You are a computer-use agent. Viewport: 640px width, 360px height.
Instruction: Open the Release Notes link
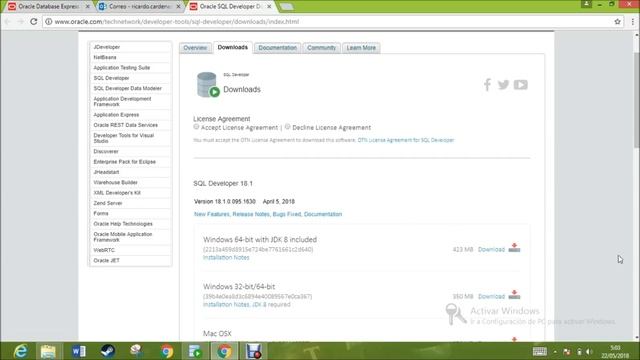click(251, 214)
